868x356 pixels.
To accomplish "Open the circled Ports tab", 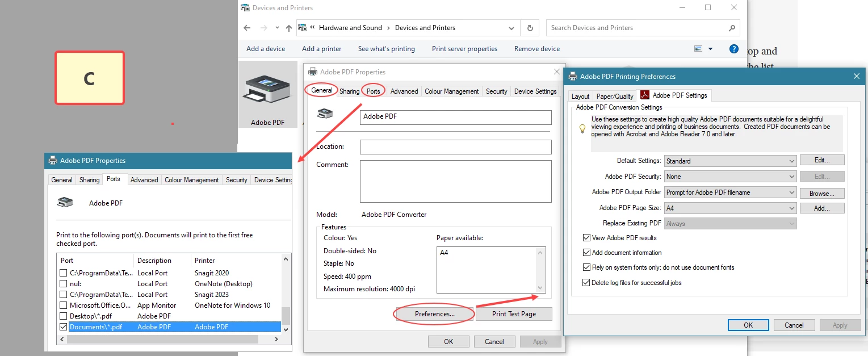I will point(374,91).
